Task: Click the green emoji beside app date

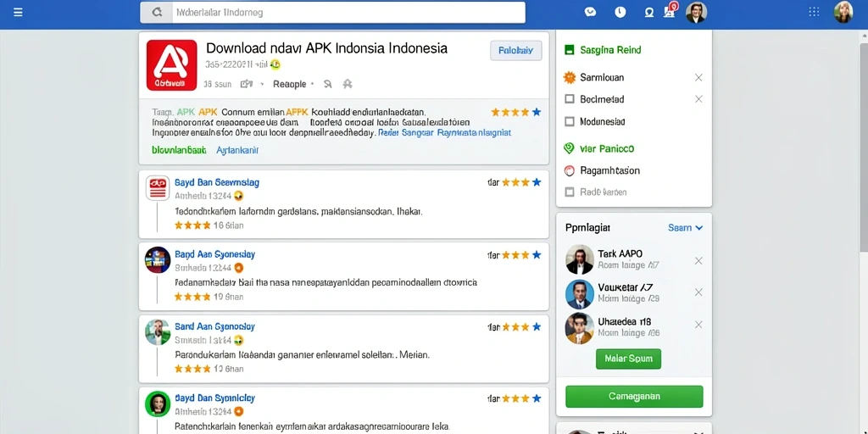Action: [275, 64]
